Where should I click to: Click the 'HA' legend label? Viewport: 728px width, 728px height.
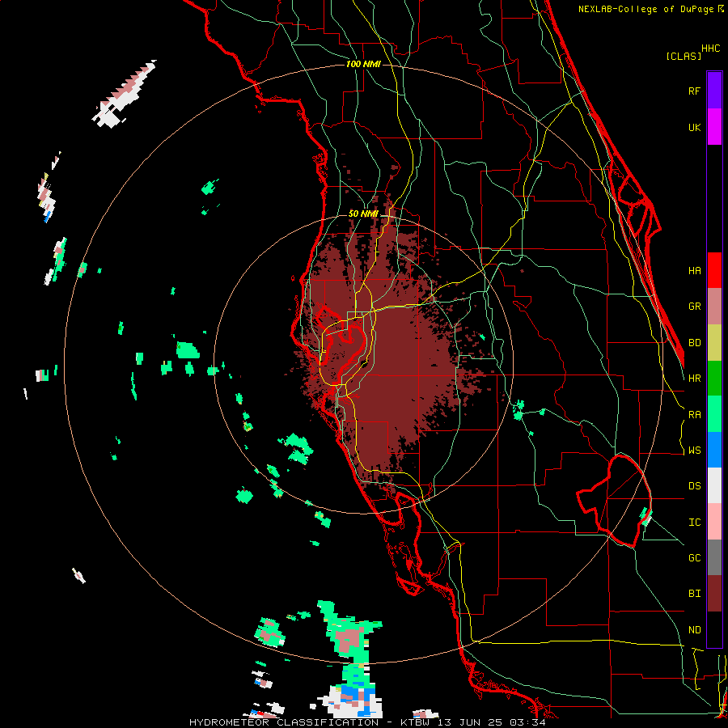pyautogui.click(x=694, y=271)
